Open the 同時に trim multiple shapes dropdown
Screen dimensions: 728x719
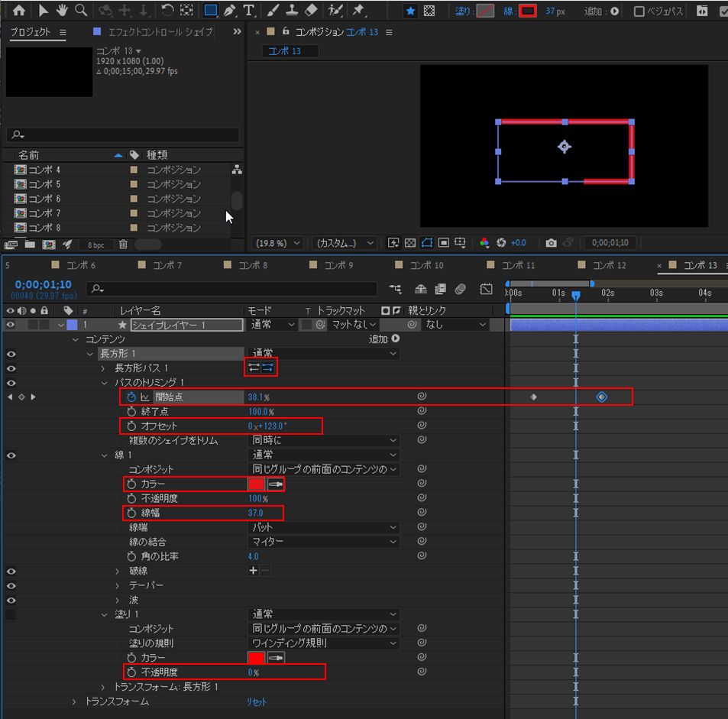click(324, 440)
